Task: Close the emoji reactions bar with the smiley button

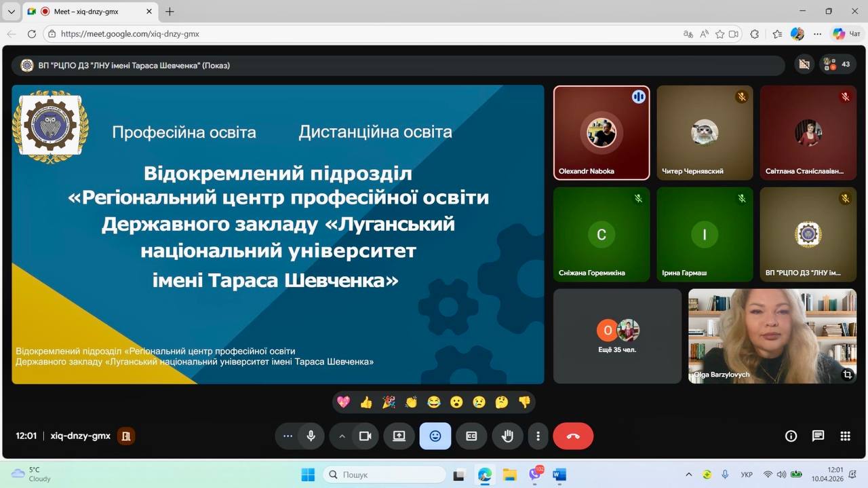Action: coord(435,436)
